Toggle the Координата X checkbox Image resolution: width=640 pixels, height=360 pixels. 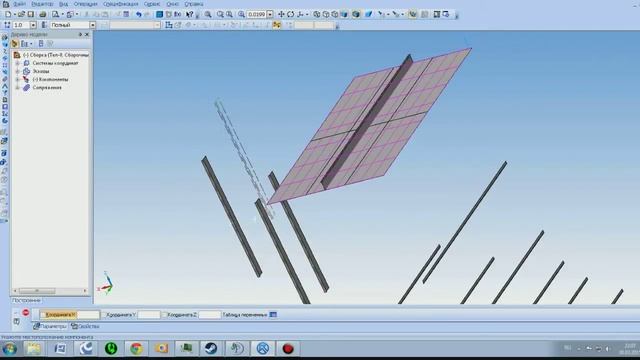click(43, 315)
